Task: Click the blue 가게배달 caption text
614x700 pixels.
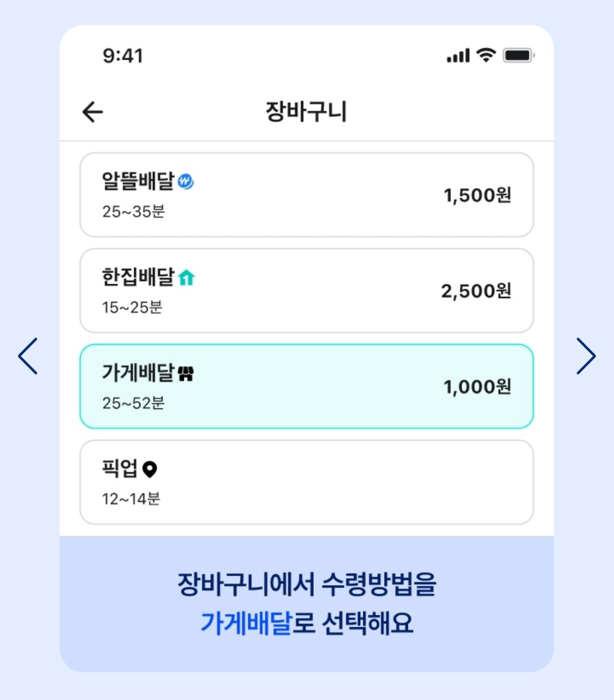Action: [246, 623]
